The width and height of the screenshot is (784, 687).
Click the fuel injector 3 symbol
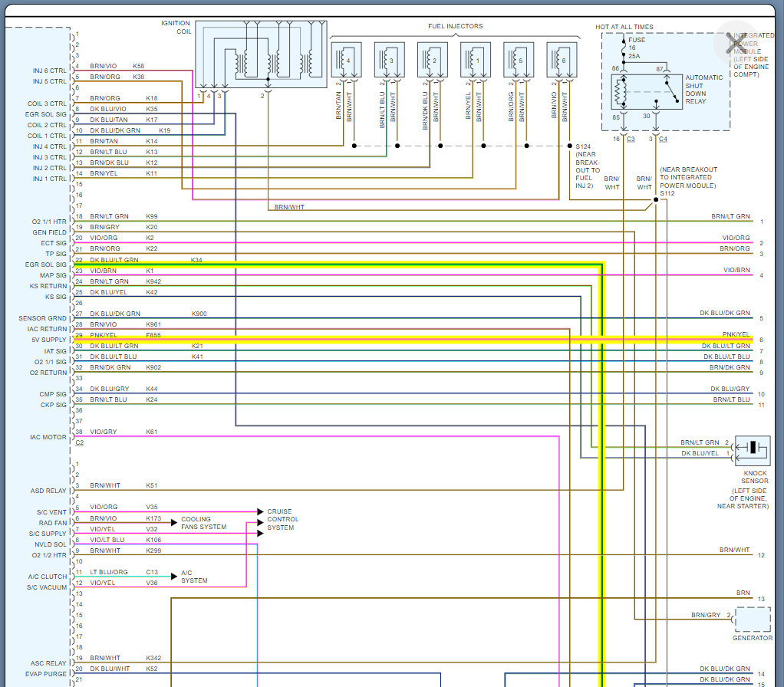pos(390,60)
